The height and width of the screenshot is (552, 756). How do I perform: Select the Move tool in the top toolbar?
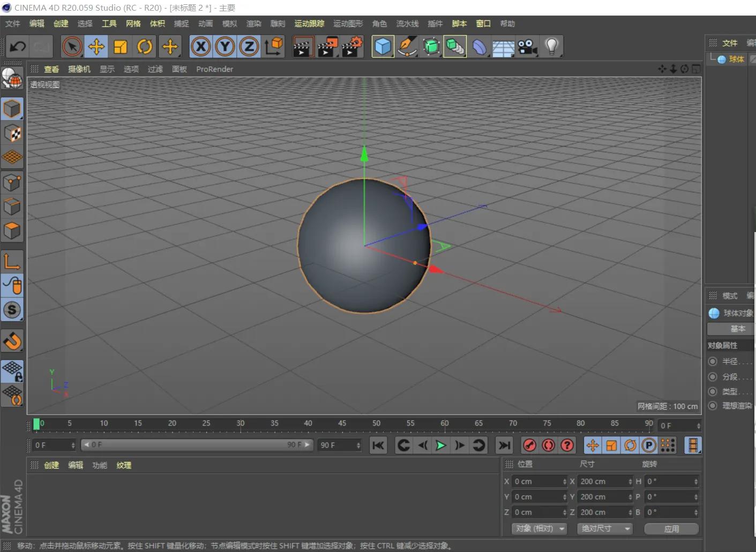96,47
